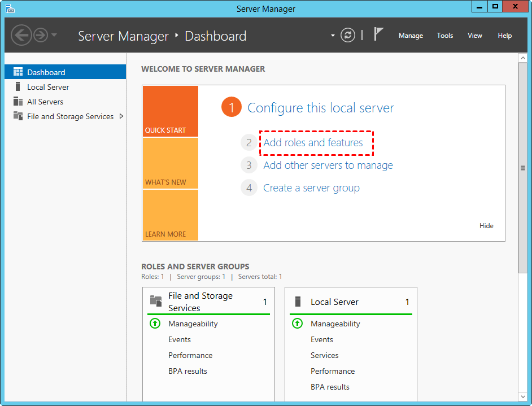Click the green Manageability status icon under Local Server
The image size is (532, 406).
(x=297, y=324)
